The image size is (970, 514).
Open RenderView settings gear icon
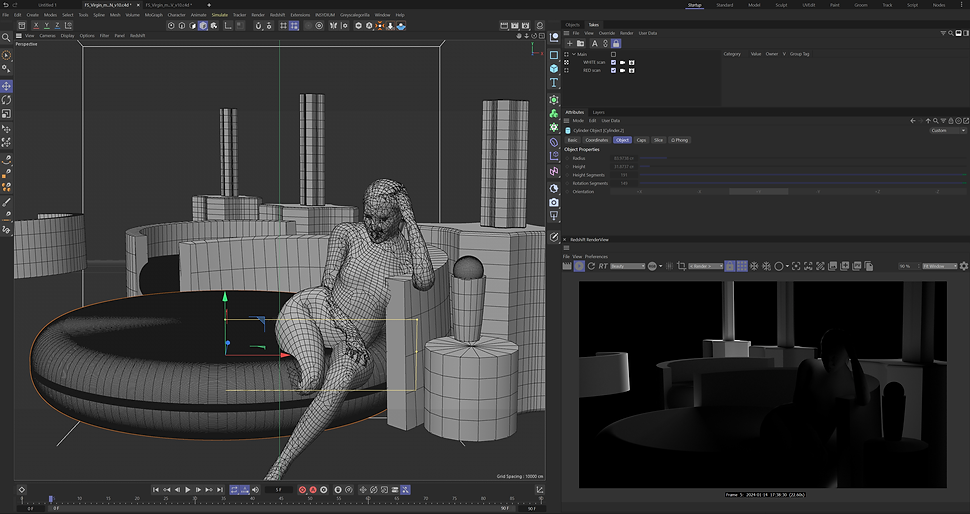pyautogui.click(x=963, y=266)
